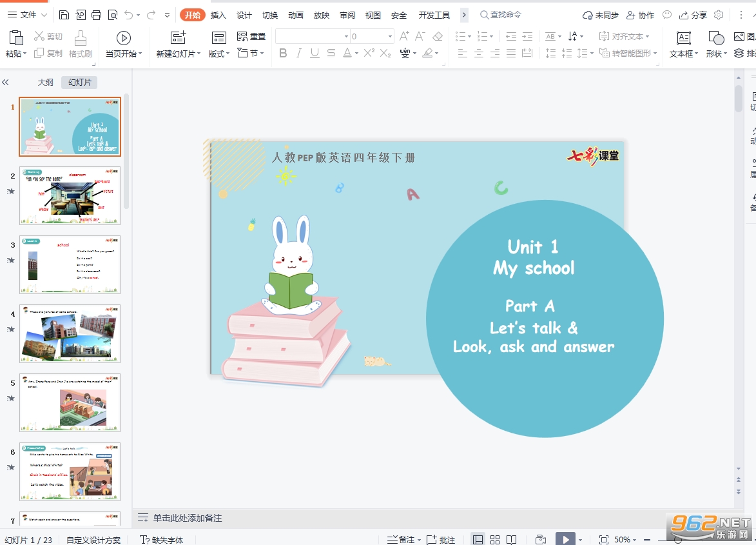Expand the Layout (版式) dropdown
756x545 pixels.
pos(219,54)
